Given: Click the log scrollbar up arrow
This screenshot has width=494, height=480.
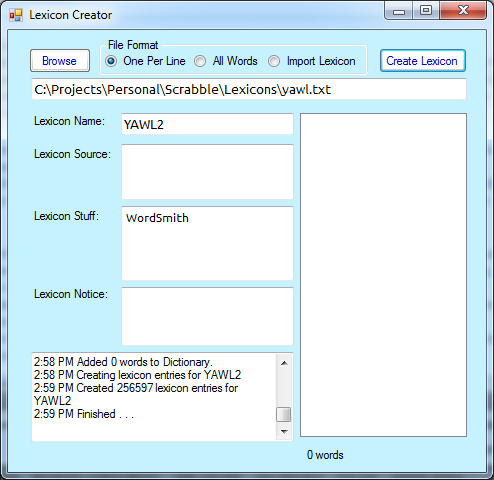Looking at the screenshot, I should 284,363.
